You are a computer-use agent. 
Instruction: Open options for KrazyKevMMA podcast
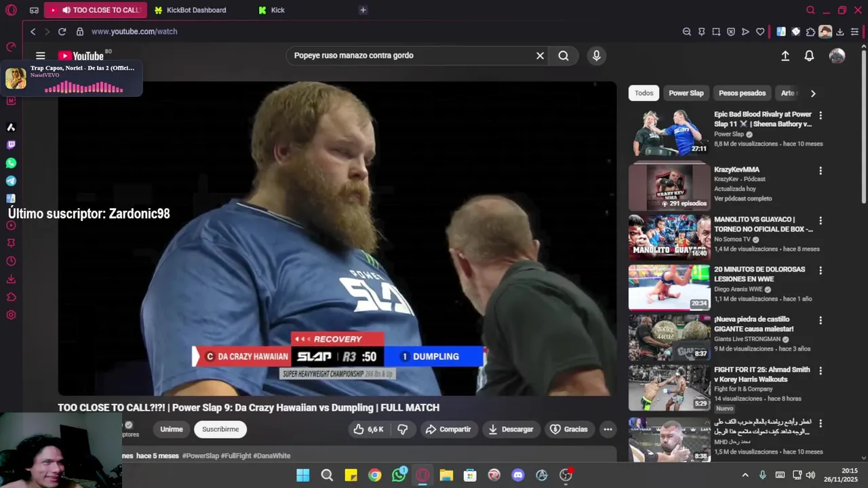820,171
